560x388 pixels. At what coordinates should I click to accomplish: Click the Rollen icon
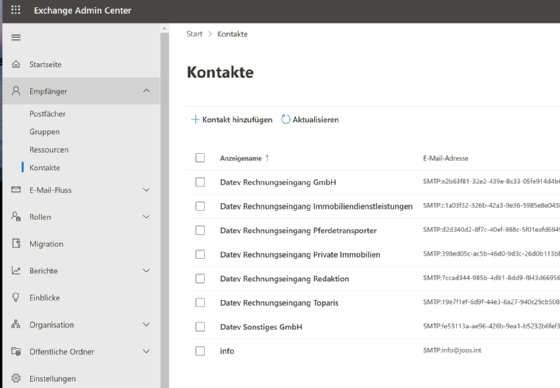point(16,216)
